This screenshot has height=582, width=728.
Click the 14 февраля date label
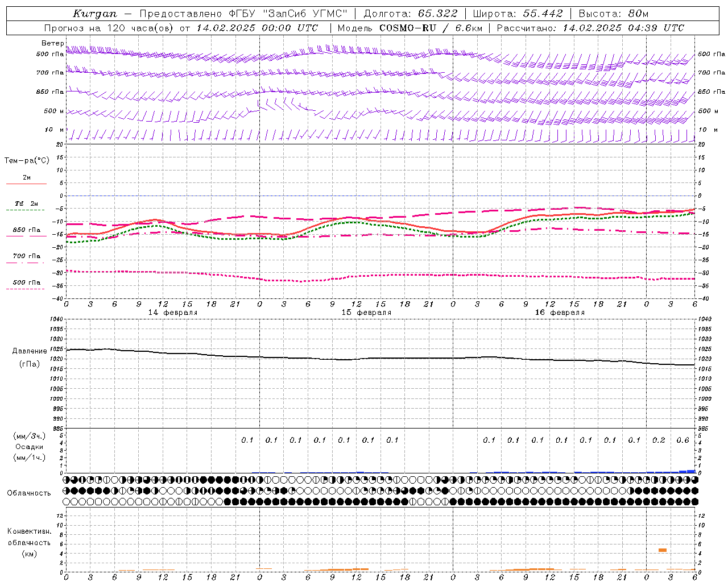[x=173, y=313]
